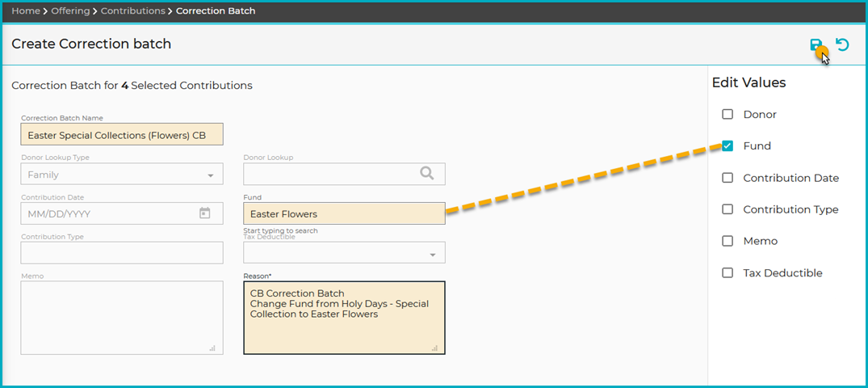Click inside the Memo text area
The width and height of the screenshot is (868, 388).
coord(122,318)
